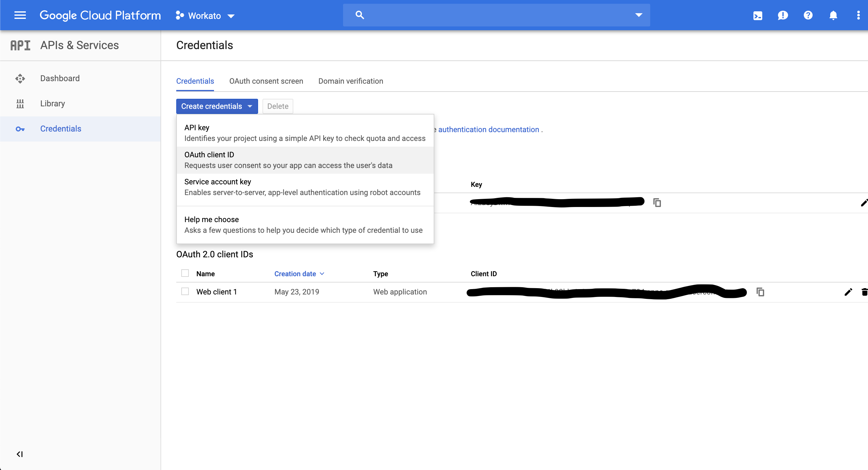Send feedback via the feedback icon

tap(783, 15)
